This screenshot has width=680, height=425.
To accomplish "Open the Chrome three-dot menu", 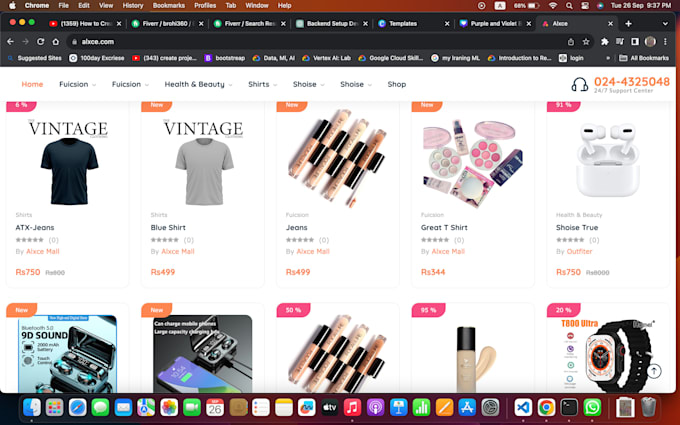I will pos(665,42).
